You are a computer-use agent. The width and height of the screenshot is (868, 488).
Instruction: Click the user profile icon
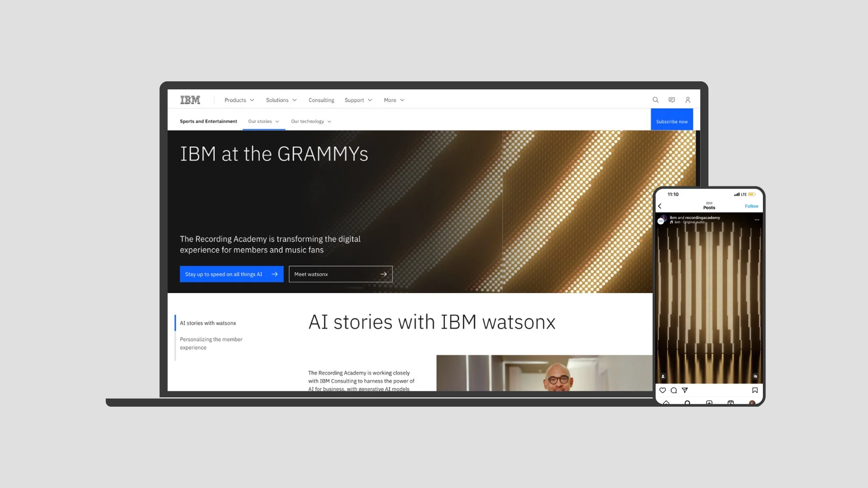(x=687, y=100)
